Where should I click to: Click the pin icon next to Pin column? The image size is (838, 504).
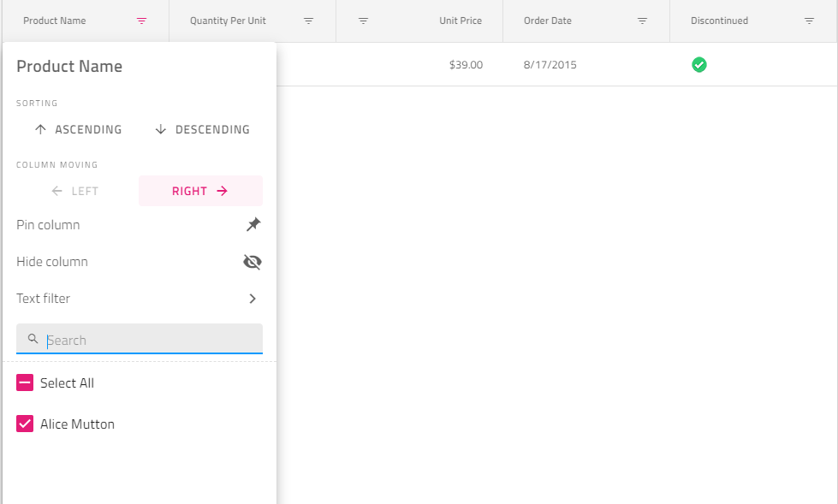pyautogui.click(x=253, y=224)
